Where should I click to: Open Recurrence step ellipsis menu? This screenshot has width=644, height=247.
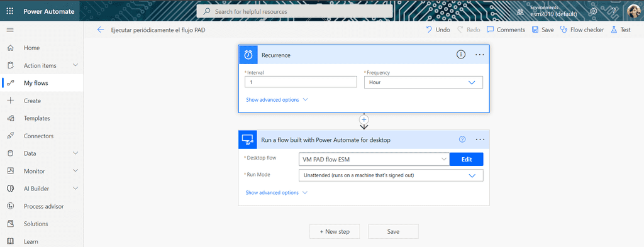480,55
